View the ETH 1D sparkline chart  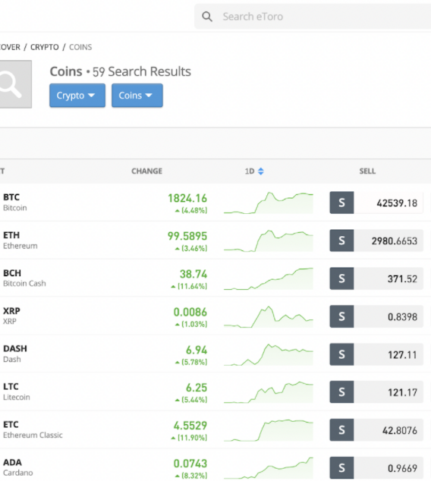tap(269, 240)
